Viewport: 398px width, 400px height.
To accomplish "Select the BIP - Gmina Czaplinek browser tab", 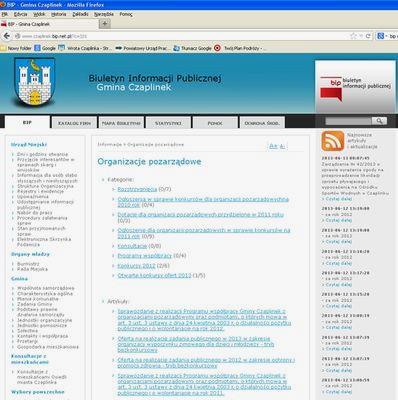I will tap(49, 24).
